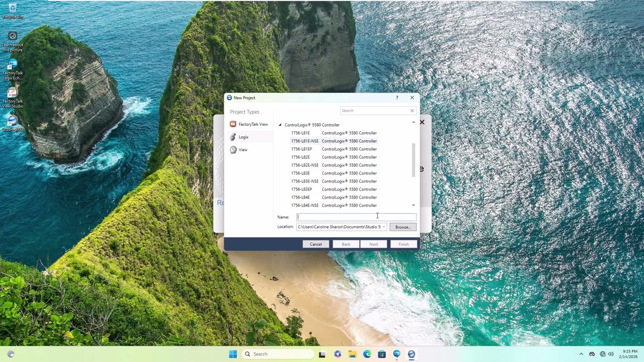Close the window behind New Project dialog
The width and height of the screenshot is (644, 362).
[x=422, y=122]
